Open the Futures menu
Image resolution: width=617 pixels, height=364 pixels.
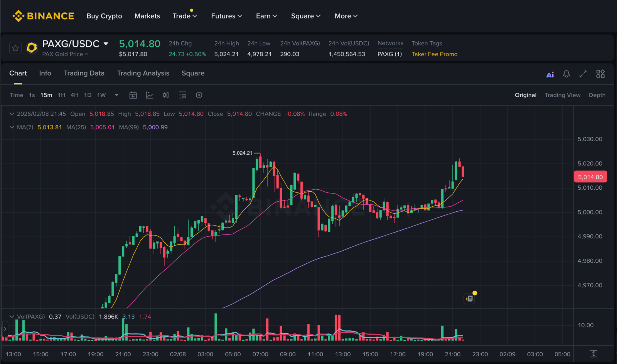click(226, 16)
